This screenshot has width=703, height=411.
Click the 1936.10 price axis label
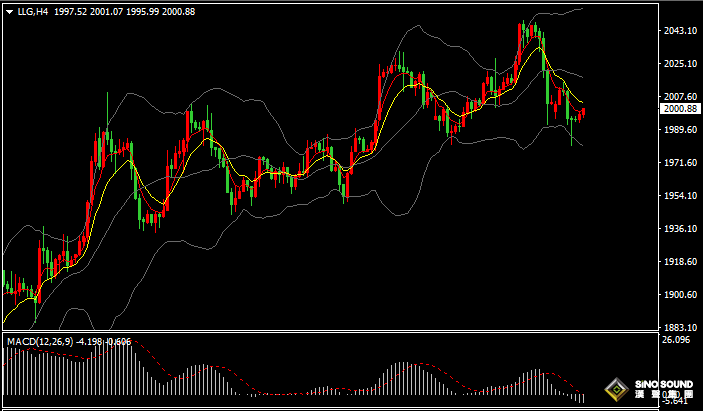[x=680, y=229]
